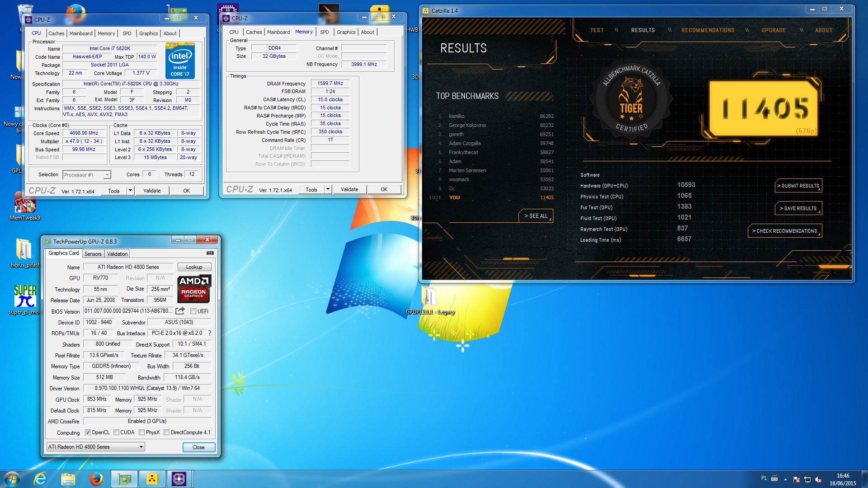This screenshot has width=868, height=488.
Task: Open super_pi_mod desktop icon
Action: [24, 300]
